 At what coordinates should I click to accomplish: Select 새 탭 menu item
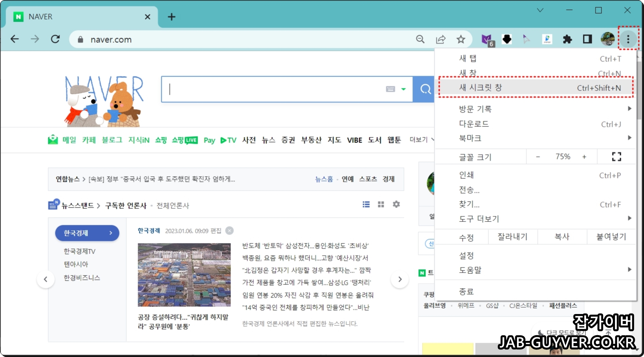point(536,58)
